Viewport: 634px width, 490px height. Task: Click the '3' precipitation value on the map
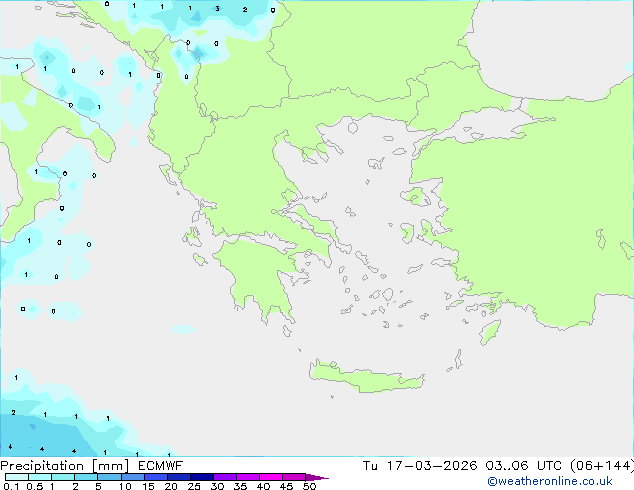pos(218,8)
